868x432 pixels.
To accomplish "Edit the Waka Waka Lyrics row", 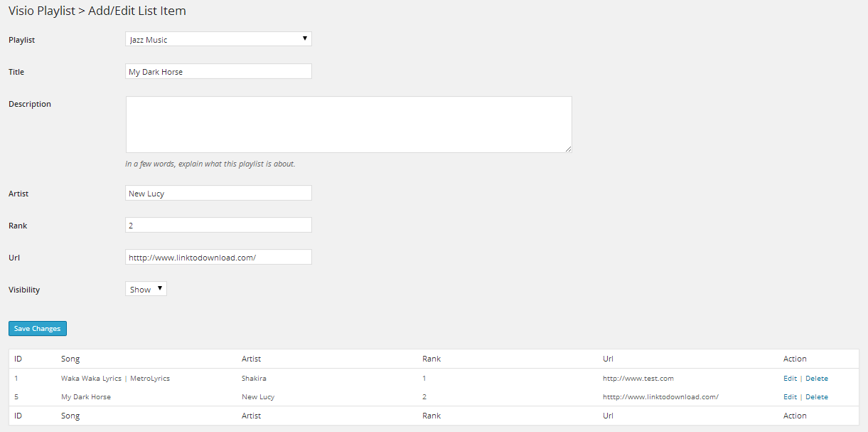I will pyautogui.click(x=790, y=379).
